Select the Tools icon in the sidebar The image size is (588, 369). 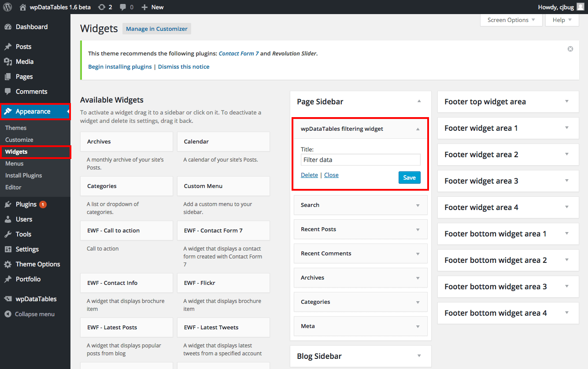pyautogui.click(x=8, y=234)
